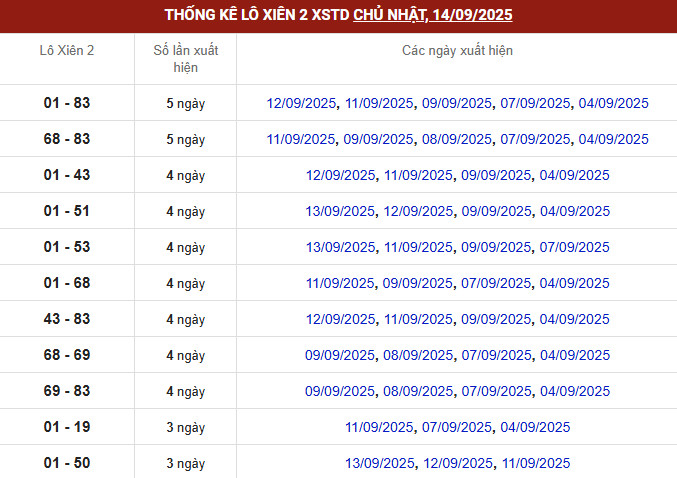Click the pair cell "01 - 19"
This screenshot has height=478, width=677.
(67, 427)
